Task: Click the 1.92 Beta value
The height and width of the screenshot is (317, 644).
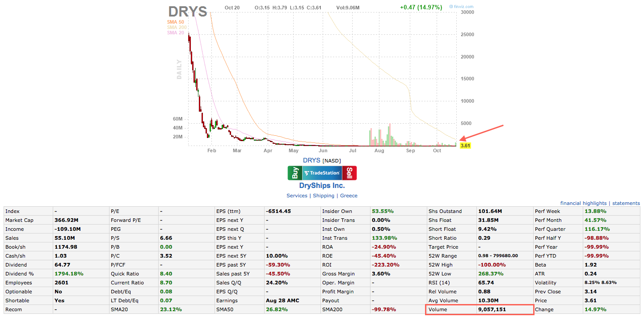Action: point(591,265)
